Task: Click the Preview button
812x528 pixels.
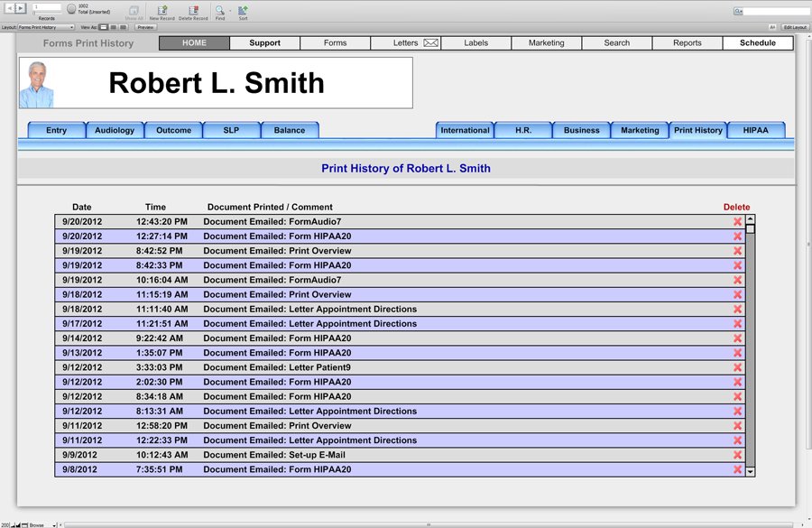Action: pyautogui.click(x=145, y=27)
